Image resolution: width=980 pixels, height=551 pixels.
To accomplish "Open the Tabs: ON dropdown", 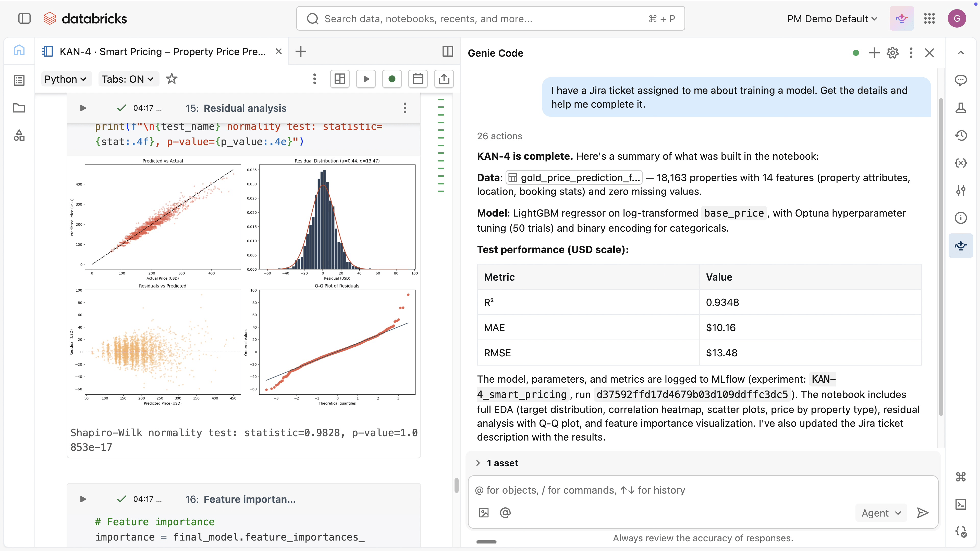I will (x=128, y=79).
